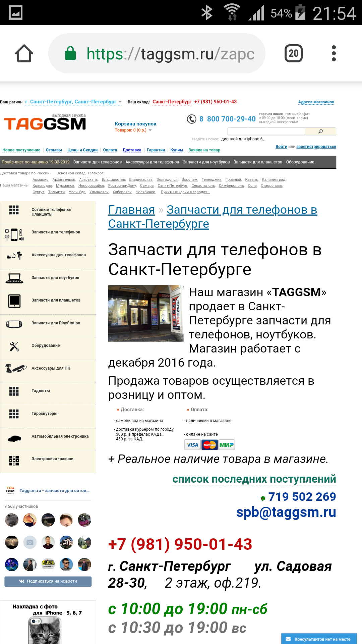Viewport: 362px width, 644px height.
Task: Open the browser three-dot menu
Action: pyautogui.click(x=334, y=53)
